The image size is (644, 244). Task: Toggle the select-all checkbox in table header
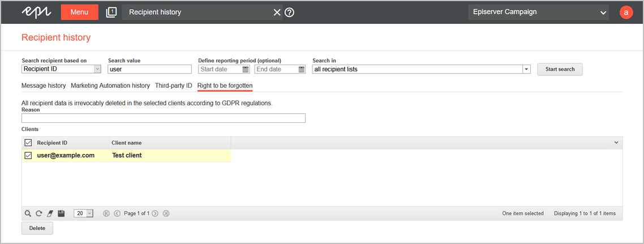pyautogui.click(x=28, y=143)
